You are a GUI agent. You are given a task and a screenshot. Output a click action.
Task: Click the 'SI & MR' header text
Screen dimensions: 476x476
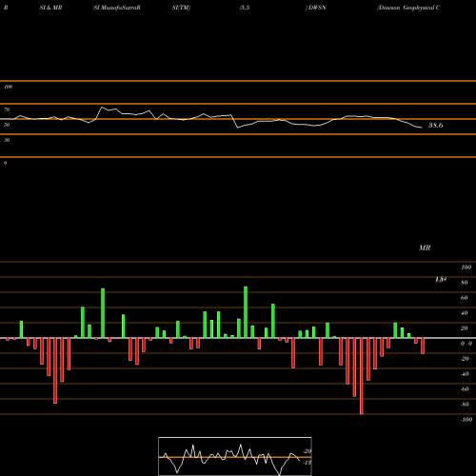pos(50,8)
